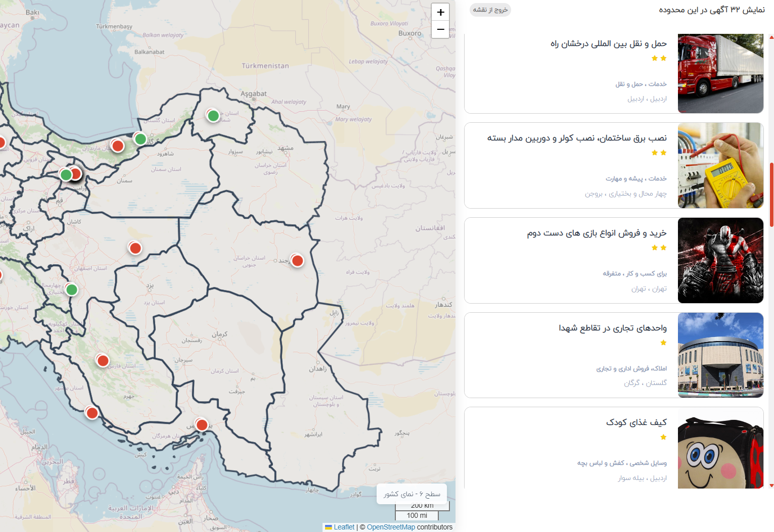Screen dimensions: 774x532
Task: Select the green marker in Chaharmahal province
Action: click(x=72, y=289)
